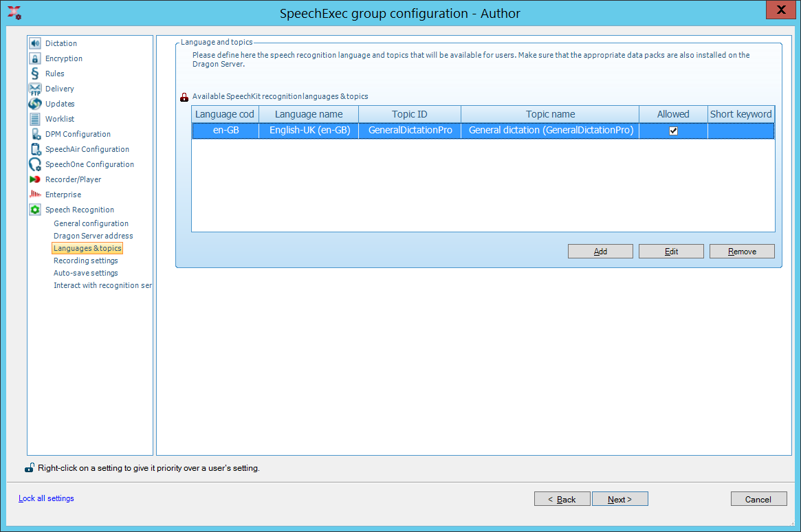Click the empty Short keyword cell for en-GB
801x532 pixels.
coord(741,131)
